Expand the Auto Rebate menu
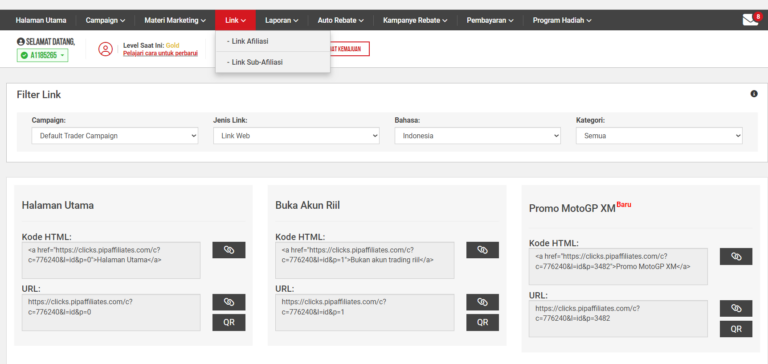768x364 pixels. pos(340,21)
